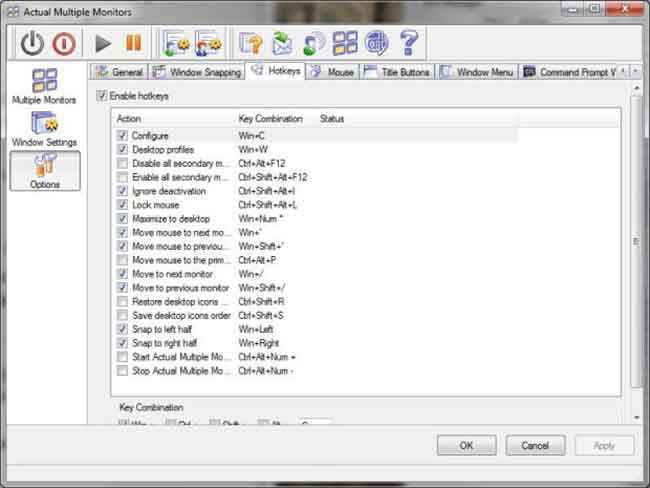Screen dimensions: 650x488
Task: Check the Stop Actual Multiple Monitors checkbox
Action: [122, 371]
